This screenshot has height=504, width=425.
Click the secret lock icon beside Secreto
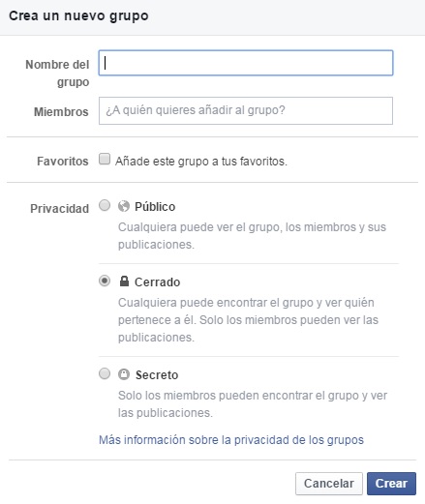(x=124, y=374)
